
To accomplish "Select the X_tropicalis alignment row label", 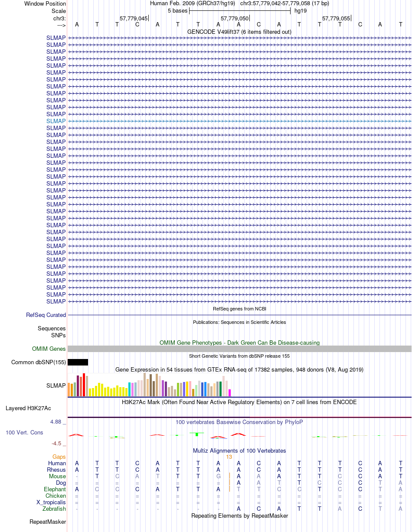I will (51, 502).
